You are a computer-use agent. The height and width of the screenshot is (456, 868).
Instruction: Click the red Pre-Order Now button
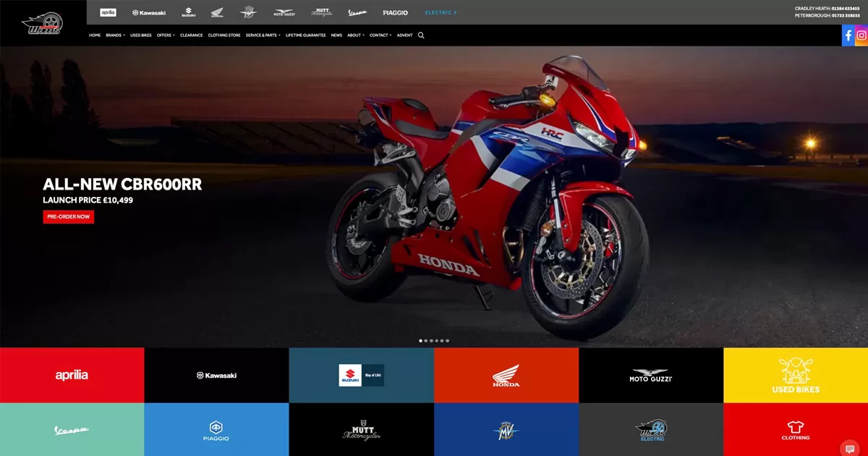tap(69, 216)
